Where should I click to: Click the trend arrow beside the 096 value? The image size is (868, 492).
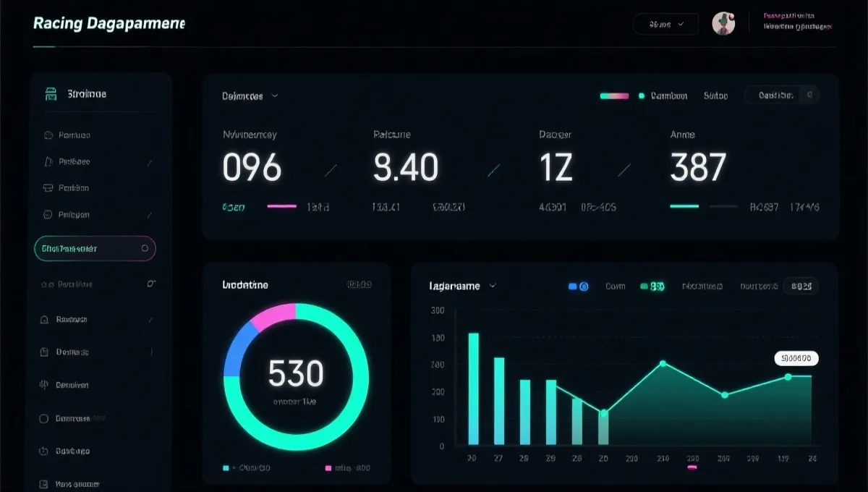(x=331, y=170)
